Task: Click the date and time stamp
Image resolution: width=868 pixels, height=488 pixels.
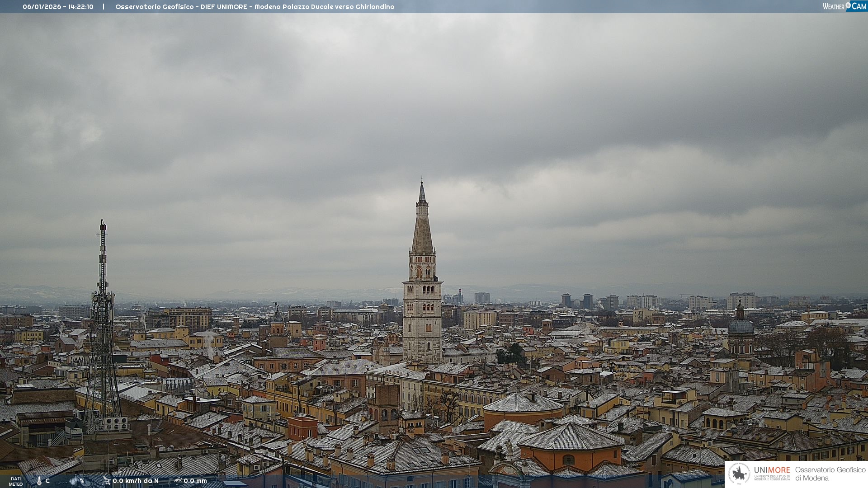Action: coord(58,7)
